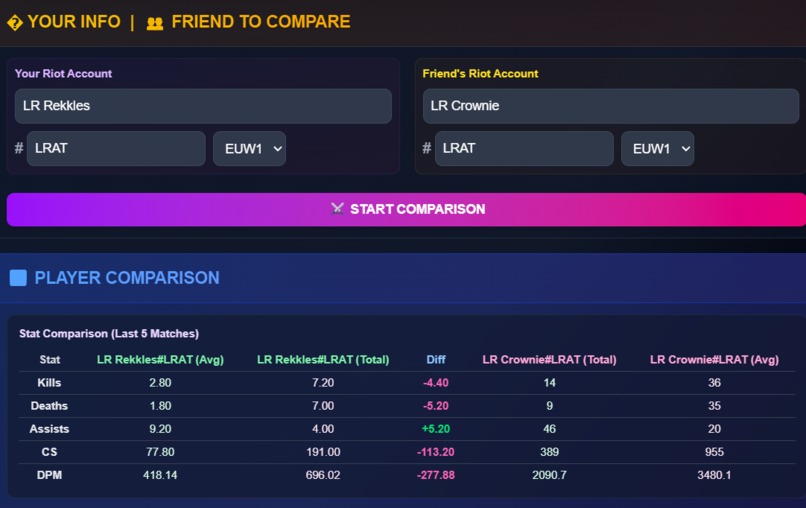
Task: Click friend's LRAT tag input field
Action: (524, 149)
